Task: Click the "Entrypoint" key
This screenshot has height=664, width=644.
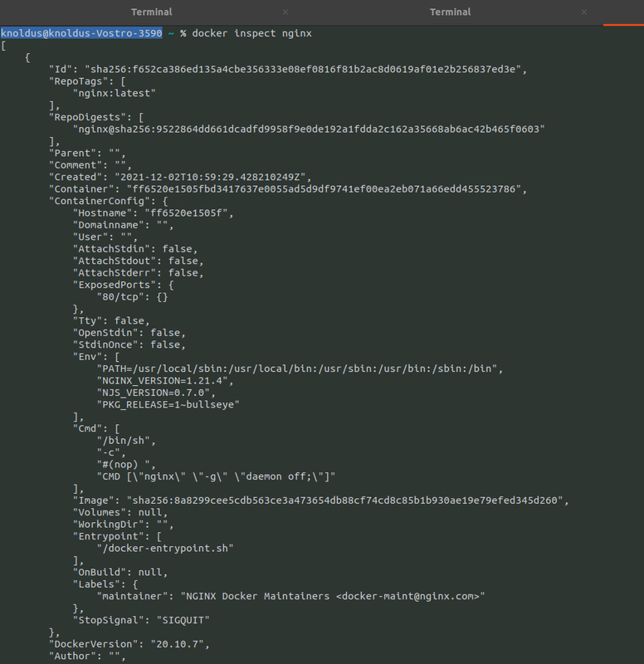Action: click(111, 536)
